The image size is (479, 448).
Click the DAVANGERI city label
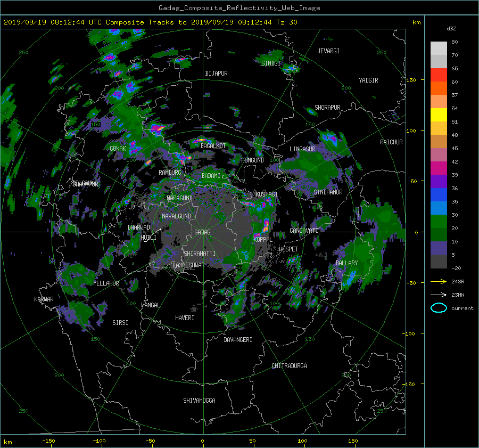238,340
